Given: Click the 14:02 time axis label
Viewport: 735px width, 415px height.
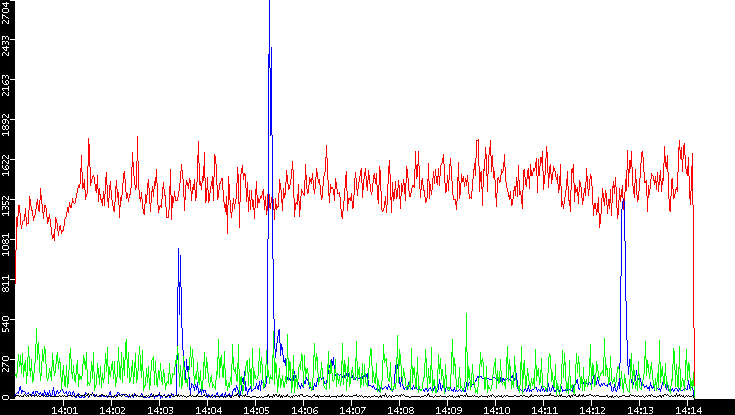Looking at the screenshot, I should (x=112, y=410).
